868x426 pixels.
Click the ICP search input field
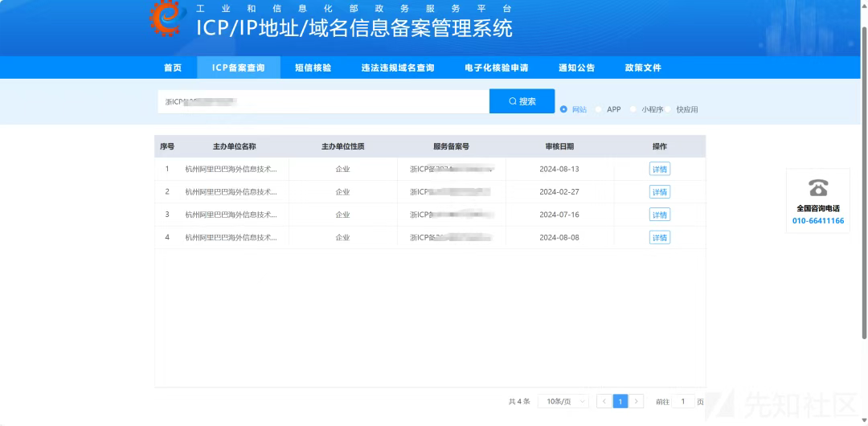click(x=323, y=101)
